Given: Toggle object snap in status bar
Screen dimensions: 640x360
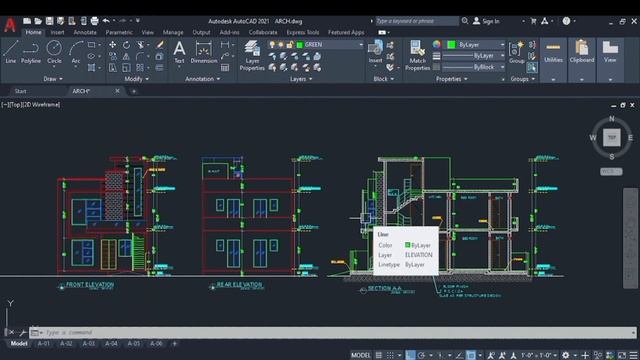Looking at the screenshot, I should [471, 355].
